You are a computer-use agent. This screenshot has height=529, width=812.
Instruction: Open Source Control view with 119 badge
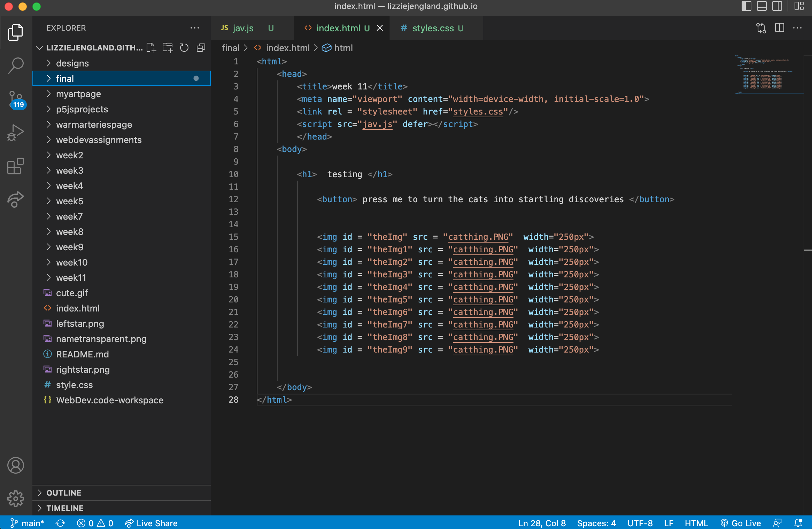pos(16,100)
